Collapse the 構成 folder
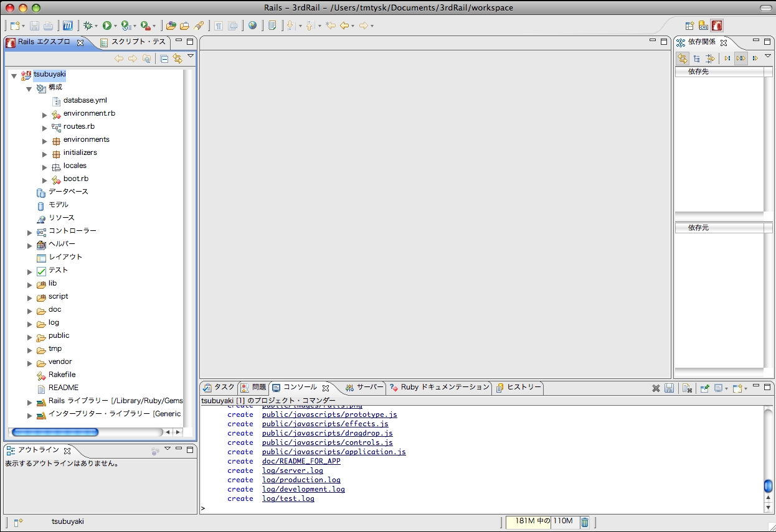776x532 pixels. (29, 89)
